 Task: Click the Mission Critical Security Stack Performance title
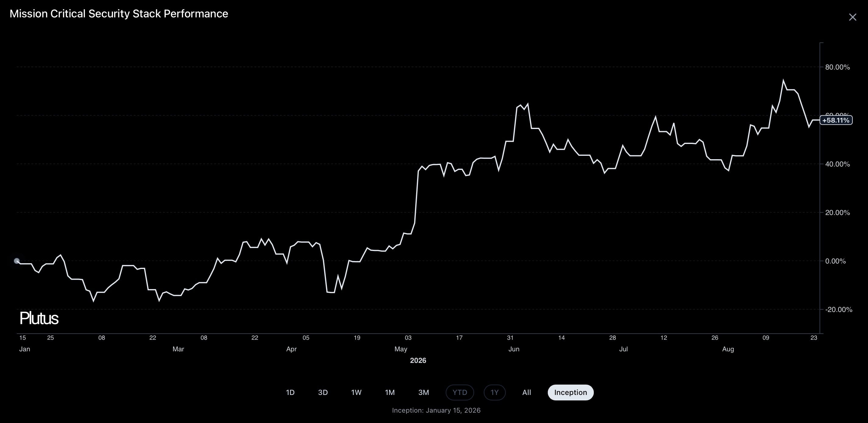coord(119,14)
